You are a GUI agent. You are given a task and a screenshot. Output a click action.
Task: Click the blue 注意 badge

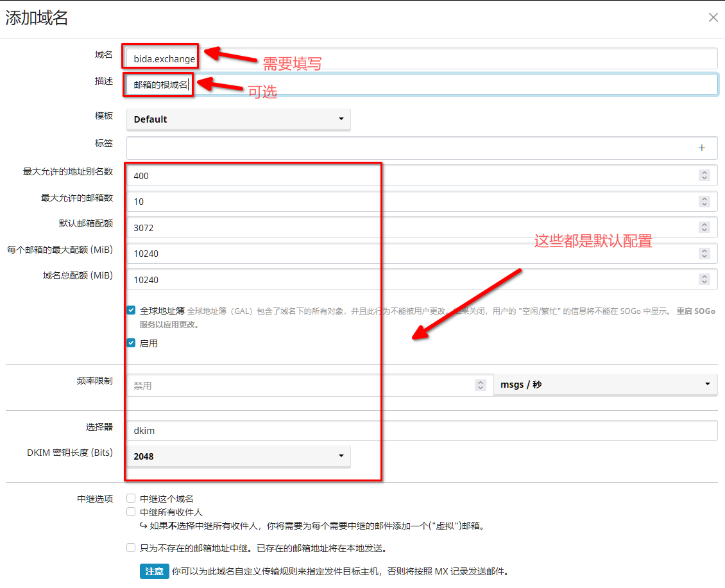click(154, 571)
